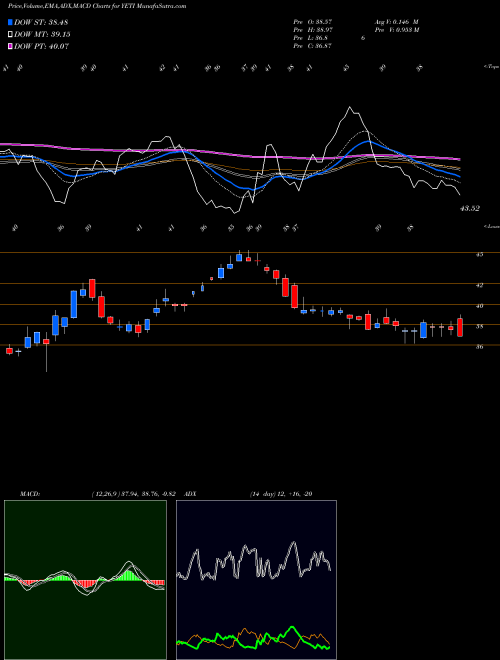Click the blue DOW ST legend swatch

(x=10, y=22)
